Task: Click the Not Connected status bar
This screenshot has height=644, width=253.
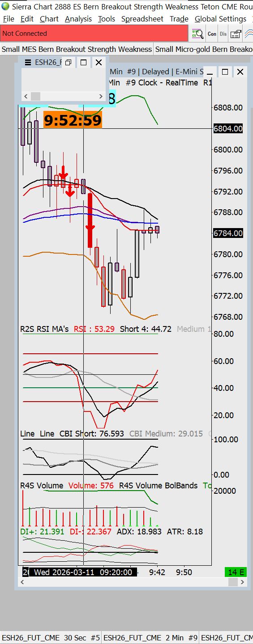Action: tap(94, 34)
